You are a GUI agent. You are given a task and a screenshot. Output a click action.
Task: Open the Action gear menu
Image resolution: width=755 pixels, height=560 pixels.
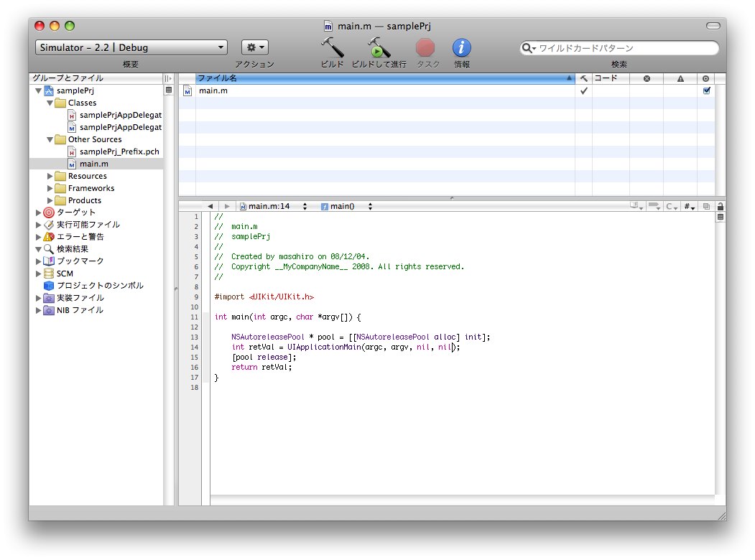[x=254, y=47]
